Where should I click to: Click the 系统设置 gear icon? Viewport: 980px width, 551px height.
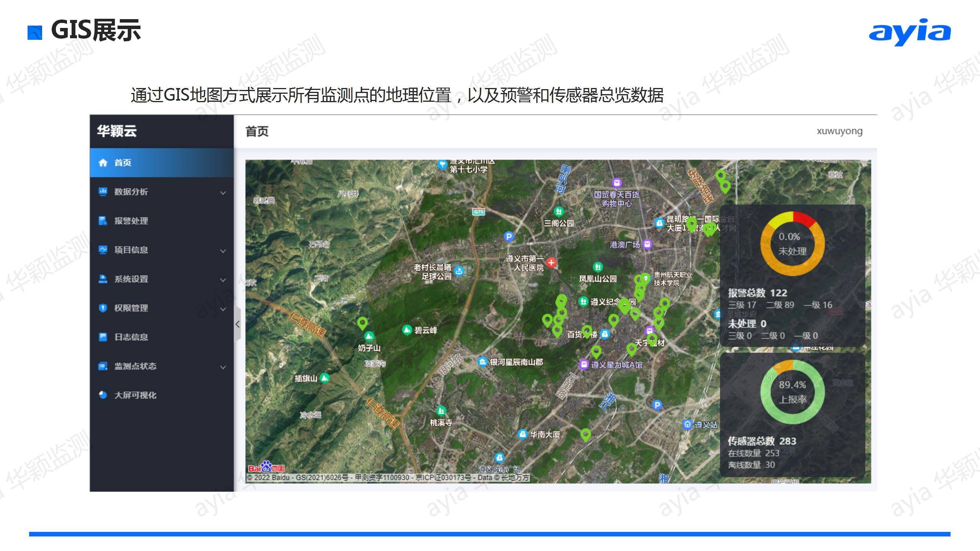103,279
